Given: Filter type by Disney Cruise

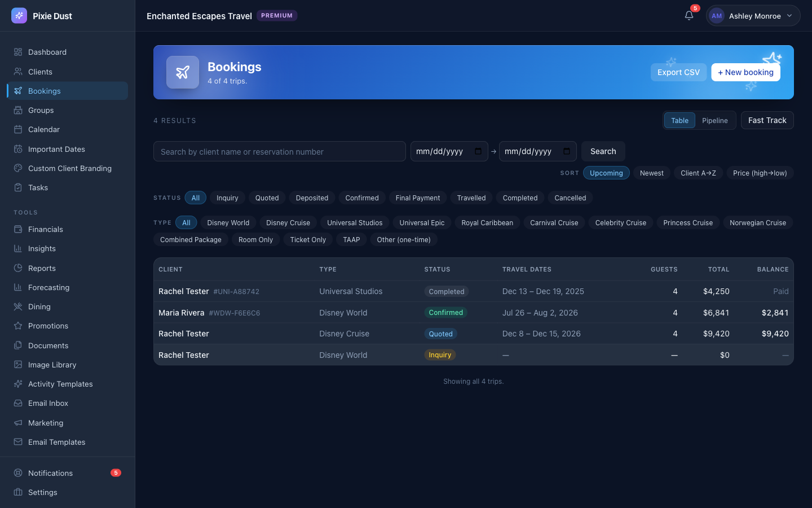Looking at the screenshot, I should [288, 223].
